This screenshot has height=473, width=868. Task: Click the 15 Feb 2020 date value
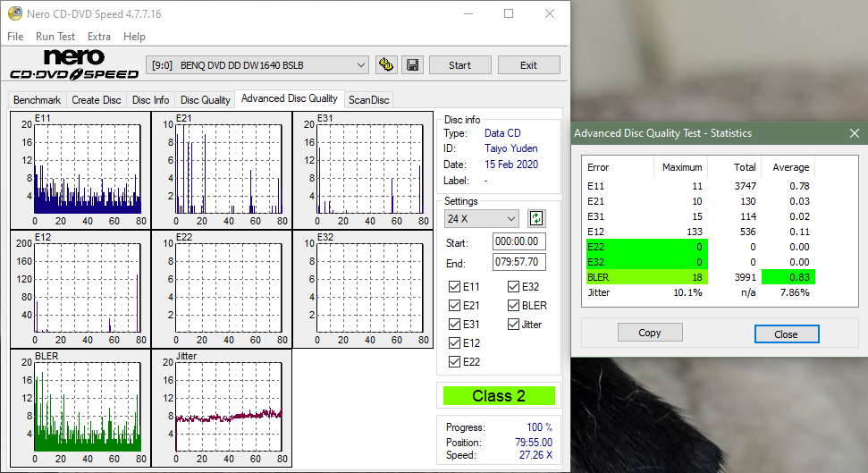pyautogui.click(x=511, y=165)
